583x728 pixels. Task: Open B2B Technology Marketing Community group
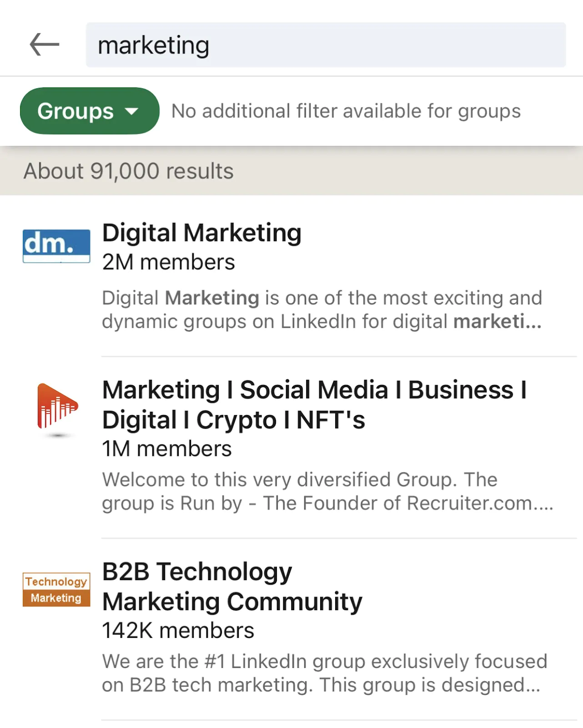coord(232,586)
